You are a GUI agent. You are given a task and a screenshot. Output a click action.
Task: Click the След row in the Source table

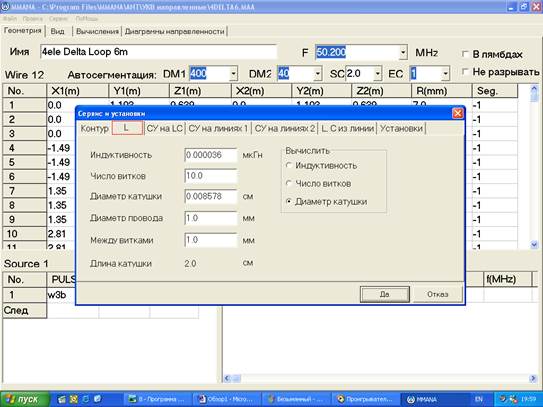(x=24, y=310)
